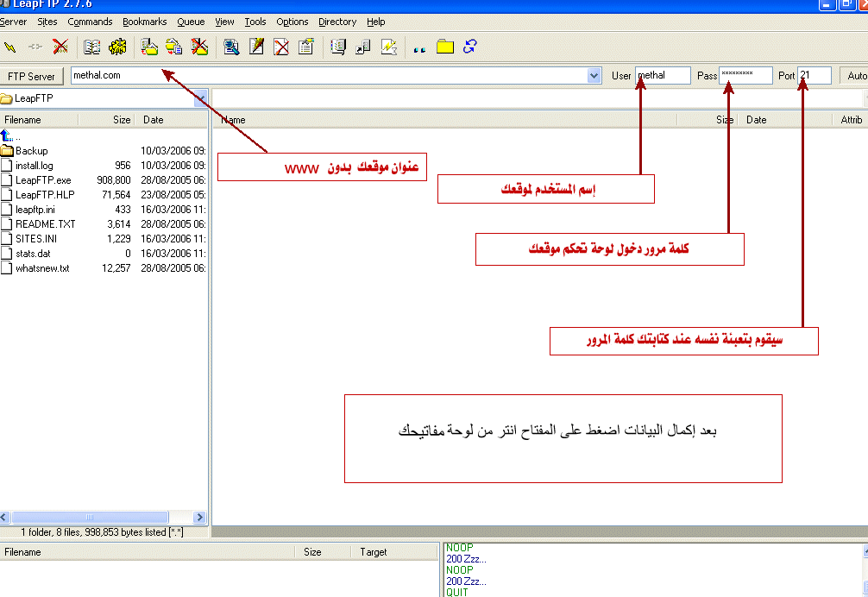Open the View file magnifier icon
The width and height of the screenshot is (868, 597).
[231, 47]
